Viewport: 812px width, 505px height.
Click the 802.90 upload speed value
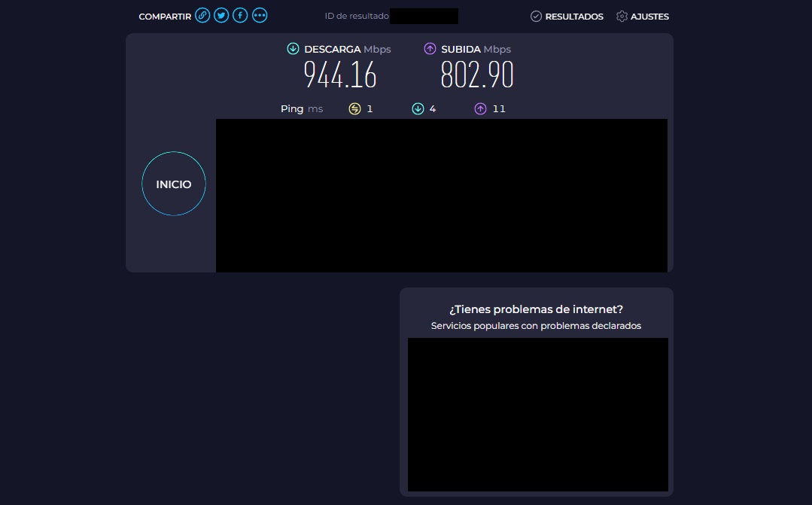[x=477, y=75]
